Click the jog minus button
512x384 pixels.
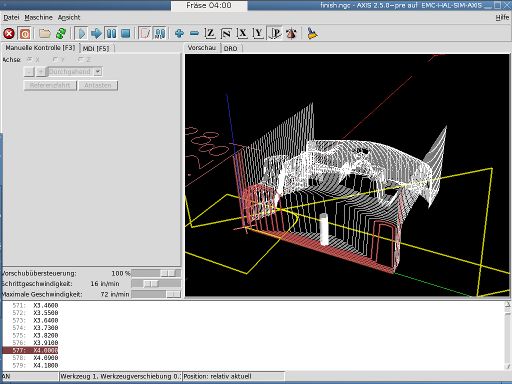coord(29,72)
